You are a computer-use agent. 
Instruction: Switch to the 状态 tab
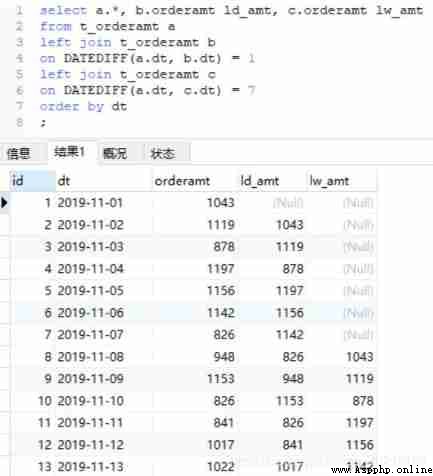tap(163, 154)
